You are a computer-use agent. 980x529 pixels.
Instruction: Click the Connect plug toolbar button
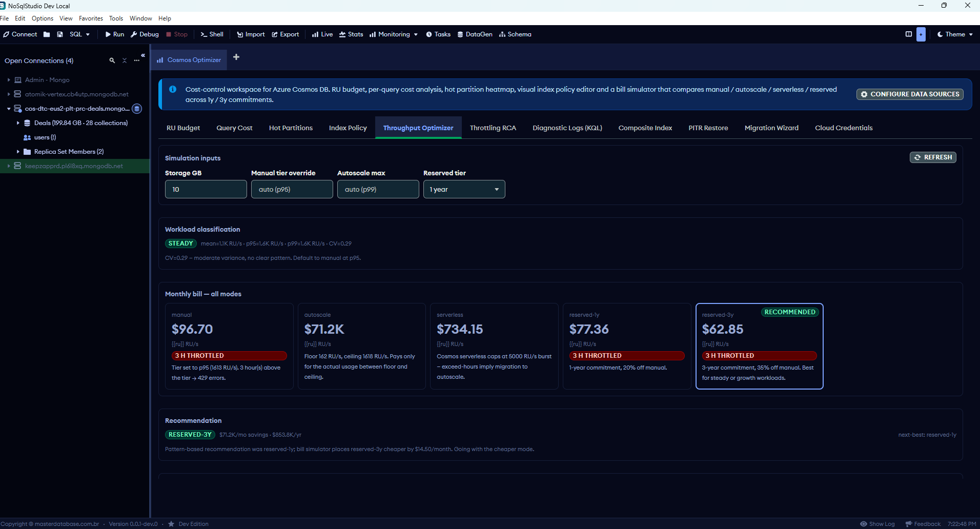(x=20, y=34)
